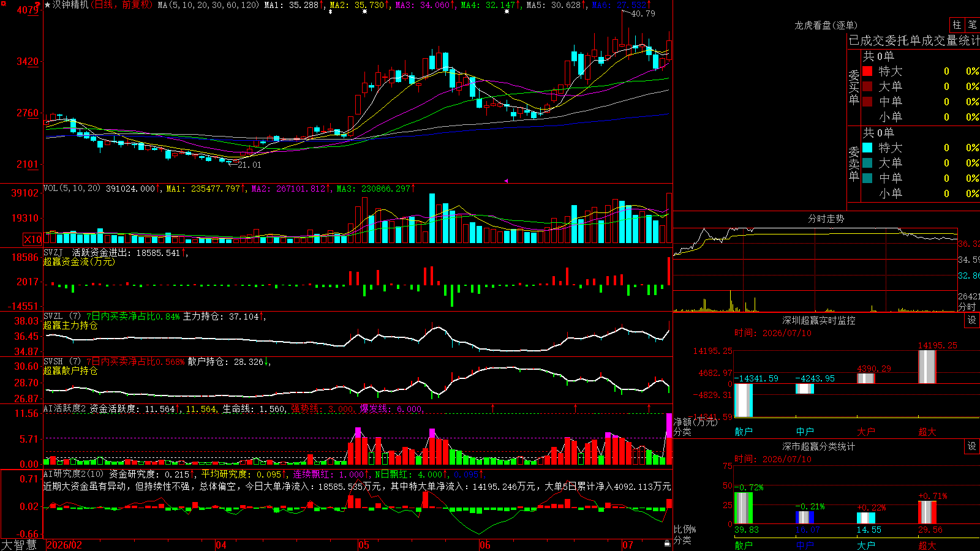Click the 06 month marker on time axis

485,545
